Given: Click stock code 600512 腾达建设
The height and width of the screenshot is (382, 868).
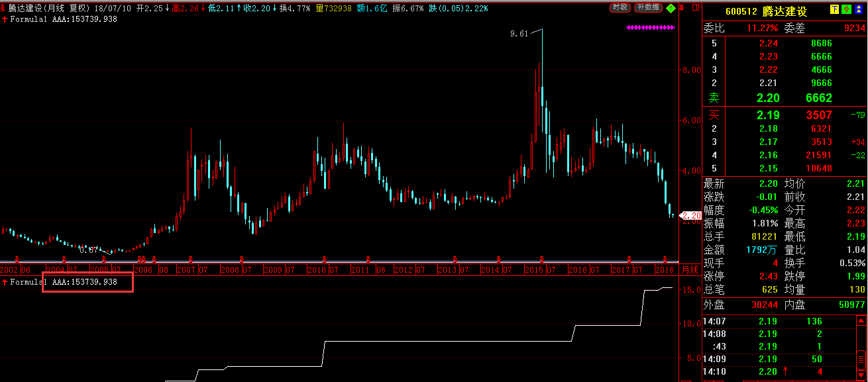Looking at the screenshot, I should (767, 12).
